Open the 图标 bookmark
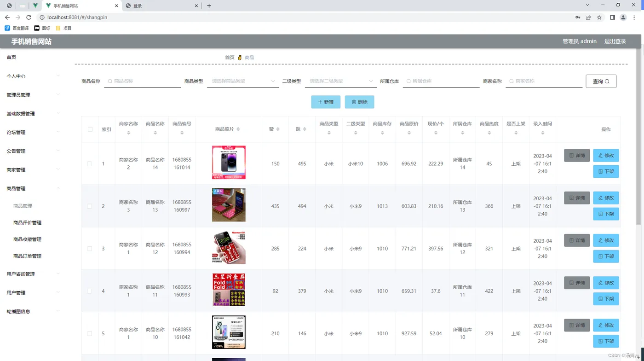The height and width of the screenshot is (361, 644). click(x=42, y=28)
